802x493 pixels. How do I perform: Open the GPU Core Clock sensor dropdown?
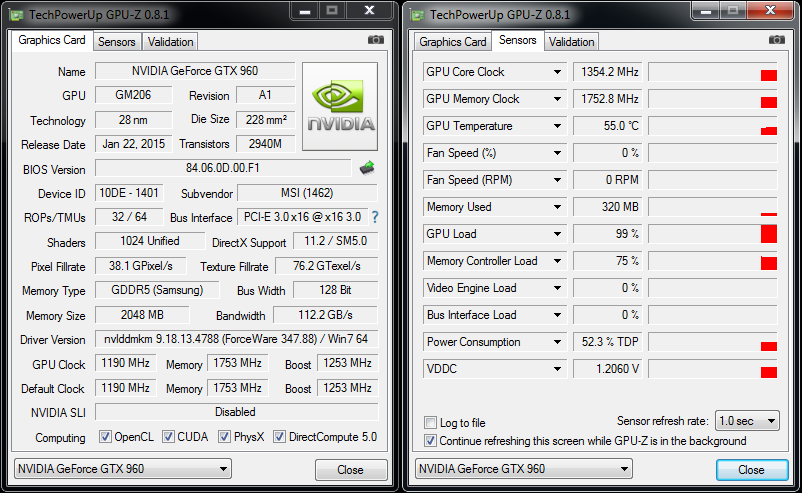pos(558,72)
